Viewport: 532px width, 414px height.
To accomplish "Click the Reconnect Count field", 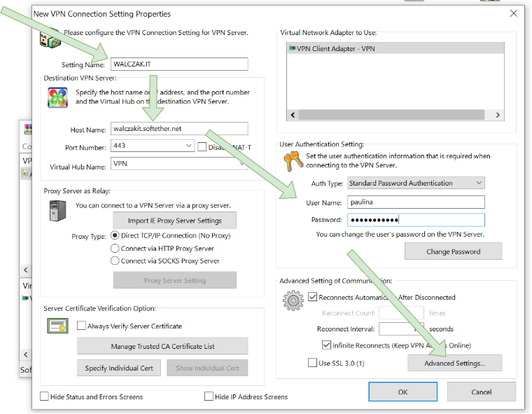I will click(401, 312).
